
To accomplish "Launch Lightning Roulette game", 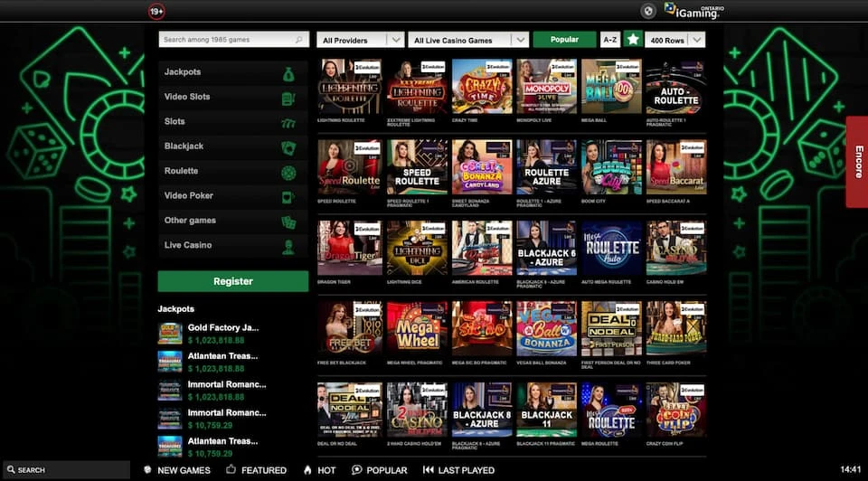I will pos(350,87).
